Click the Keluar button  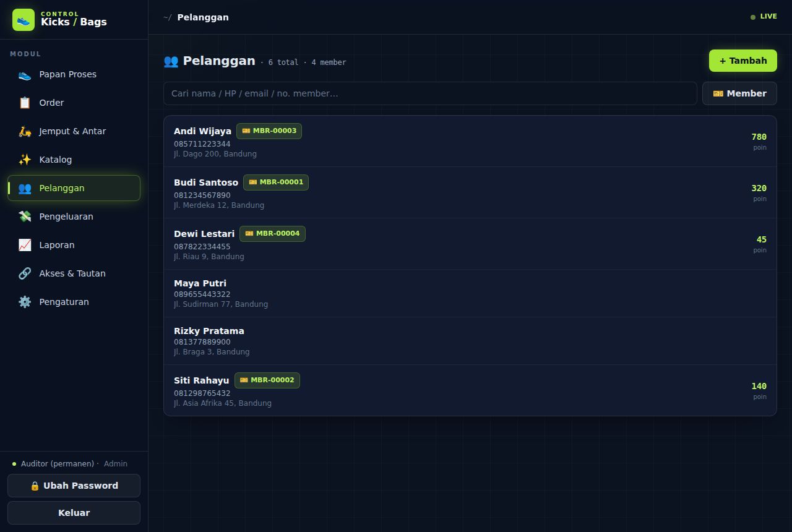click(x=74, y=513)
